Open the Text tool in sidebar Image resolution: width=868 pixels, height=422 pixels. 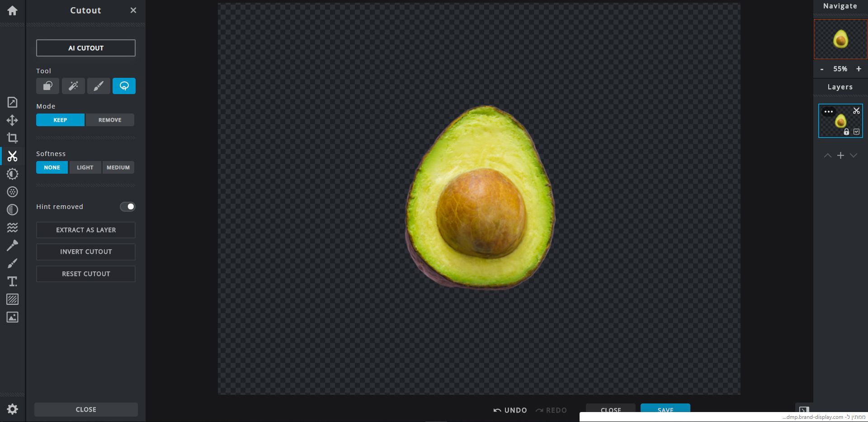coord(12,281)
